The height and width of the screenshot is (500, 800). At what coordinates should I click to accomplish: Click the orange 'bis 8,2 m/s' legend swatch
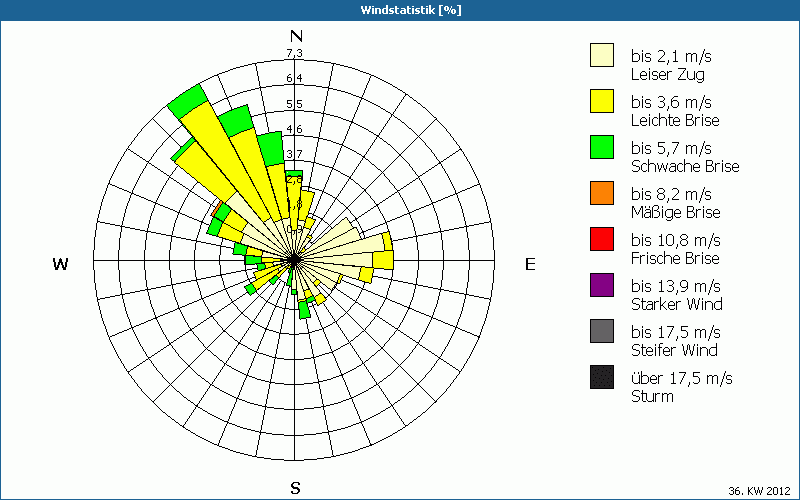point(602,193)
